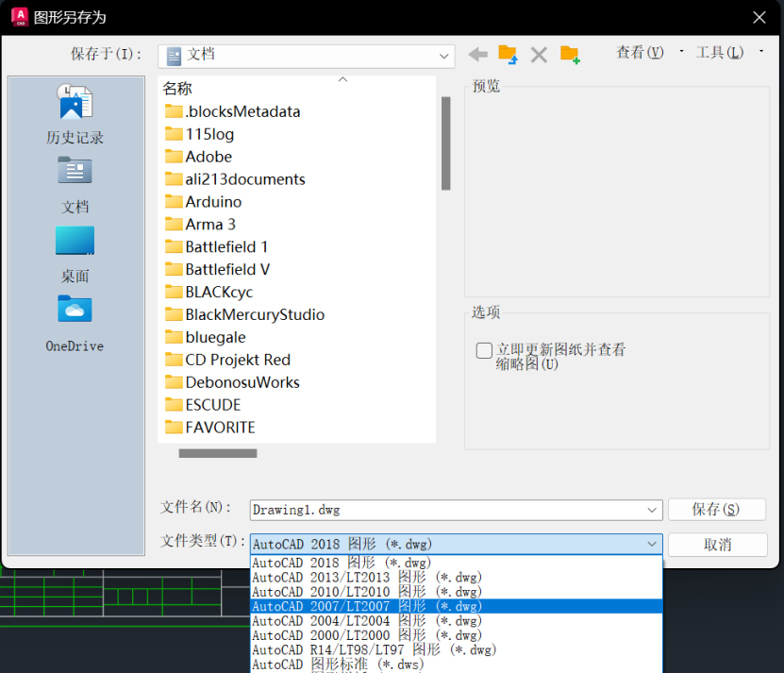Select the Arduino folder
This screenshot has height=673, width=784.
point(204,201)
